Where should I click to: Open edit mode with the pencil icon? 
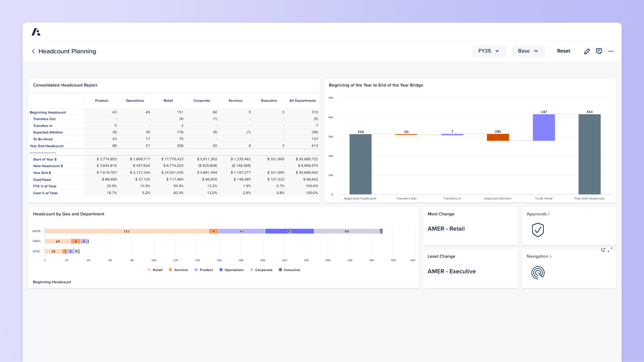[587, 51]
